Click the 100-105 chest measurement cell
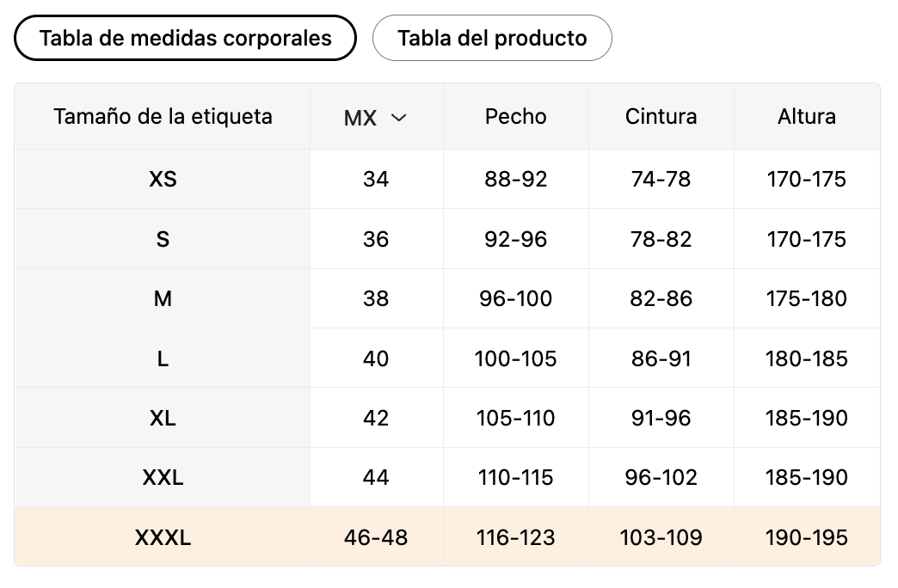The width and height of the screenshot is (898, 588). [x=516, y=358]
